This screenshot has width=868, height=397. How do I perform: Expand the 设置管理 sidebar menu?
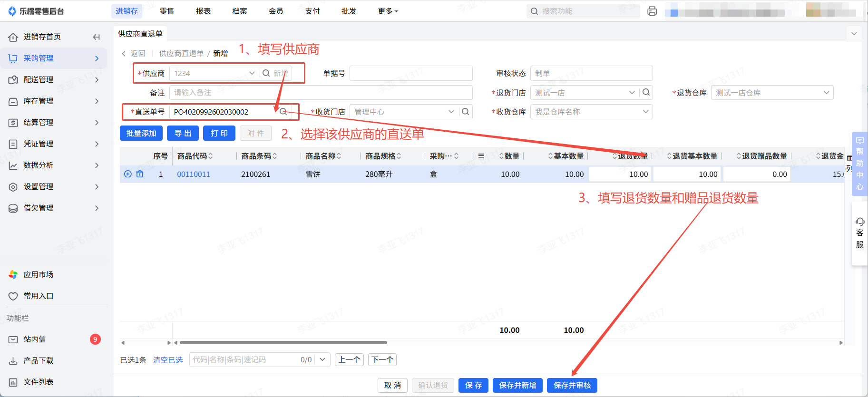(x=54, y=186)
